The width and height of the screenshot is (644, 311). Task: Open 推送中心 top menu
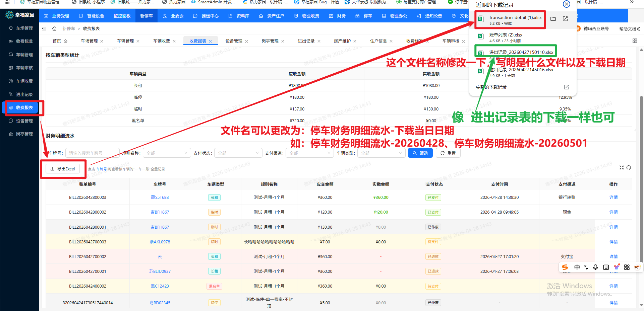click(x=206, y=16)
